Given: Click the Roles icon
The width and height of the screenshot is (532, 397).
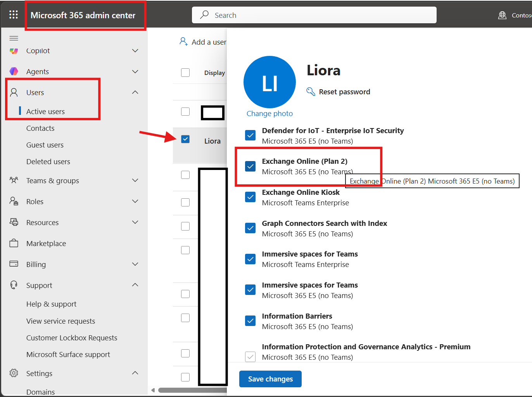Looking at the screenshot, I should [14, 201].
